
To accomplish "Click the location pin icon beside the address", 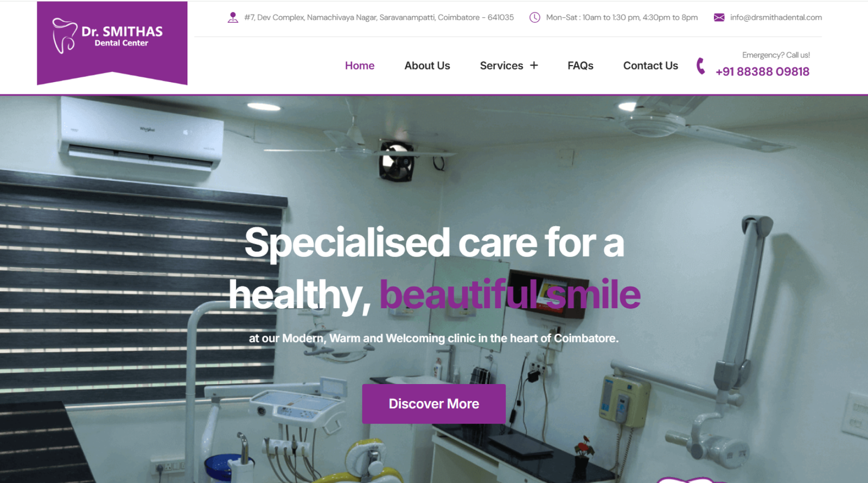I will (x=233, y=17).
